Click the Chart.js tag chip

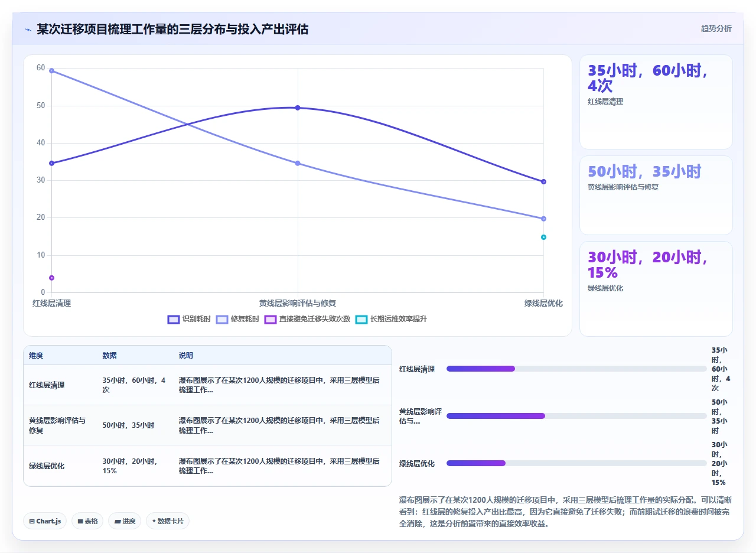[45, 521]
